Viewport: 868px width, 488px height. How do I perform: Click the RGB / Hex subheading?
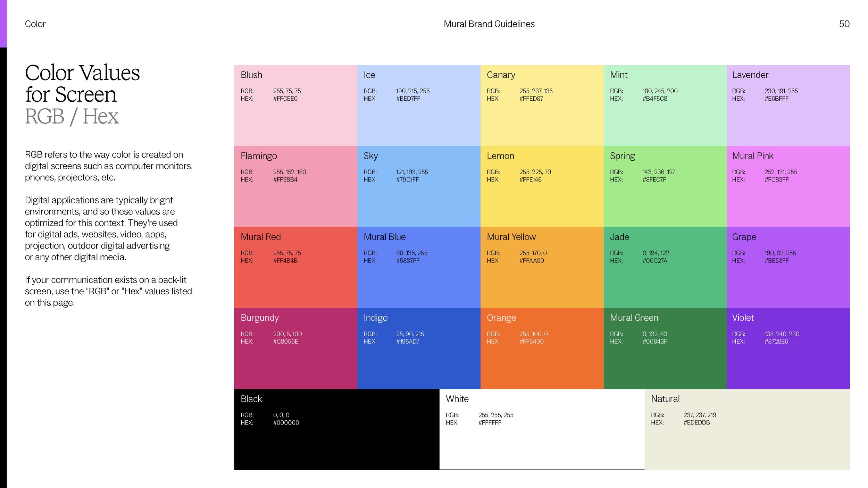tap(72, 116)
